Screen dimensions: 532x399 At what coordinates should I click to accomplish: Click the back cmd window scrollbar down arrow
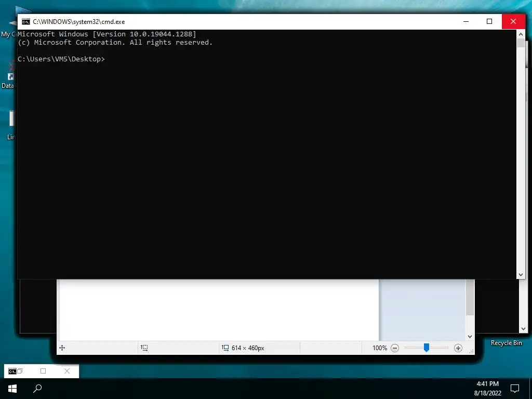(x=523, y=328)
